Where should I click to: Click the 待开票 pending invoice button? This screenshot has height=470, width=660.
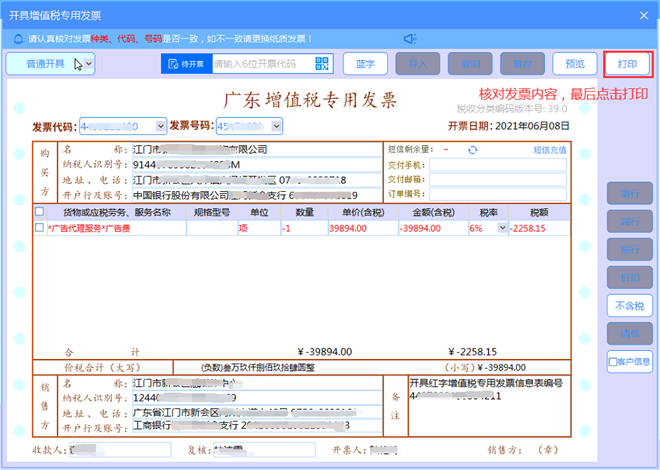(186, 64)
